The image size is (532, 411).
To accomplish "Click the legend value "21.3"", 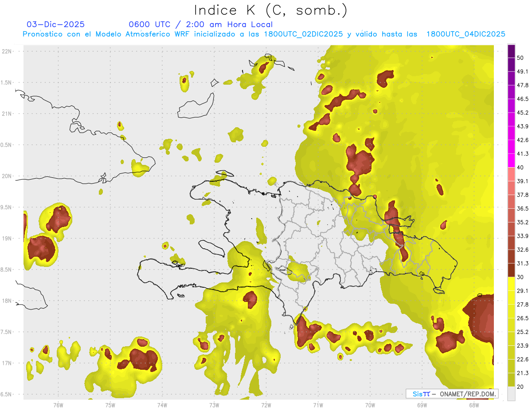I will click(x=523, y=373).
